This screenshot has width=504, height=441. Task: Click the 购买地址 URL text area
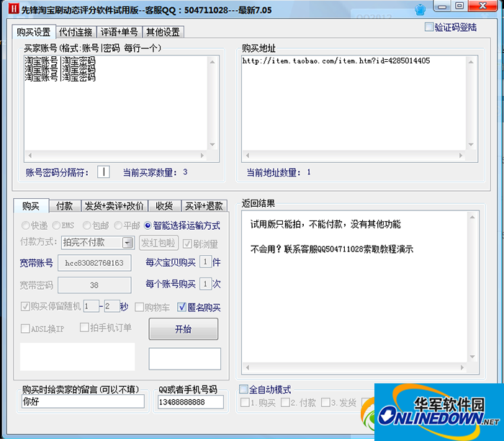(354, 103)
